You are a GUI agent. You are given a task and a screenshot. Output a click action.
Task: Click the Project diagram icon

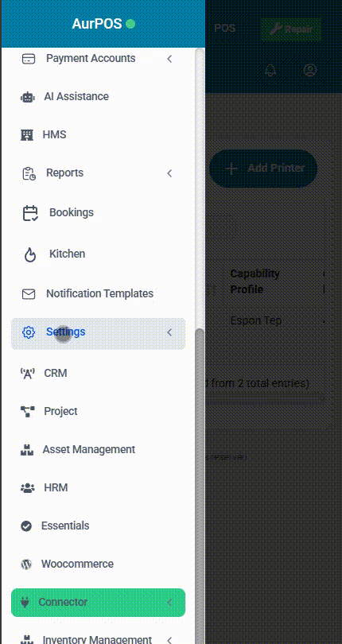(28, 411)
